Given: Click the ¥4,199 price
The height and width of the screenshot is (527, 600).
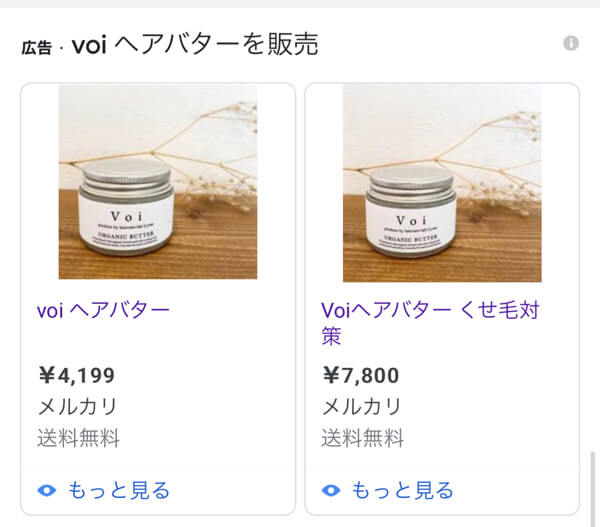Looking at the screenshot, I should [x=77, y=375].
